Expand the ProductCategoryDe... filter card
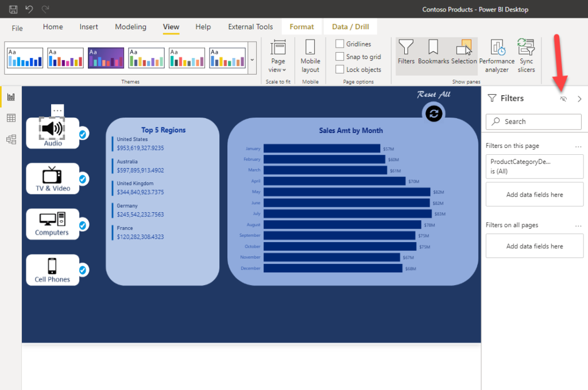 point(535,166)
